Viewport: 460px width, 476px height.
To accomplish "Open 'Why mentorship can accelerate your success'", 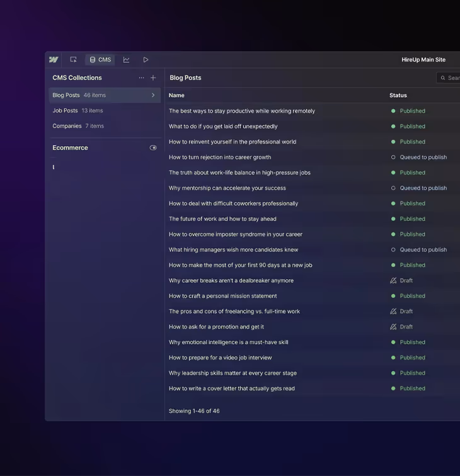I will click(x=227, y=188).
